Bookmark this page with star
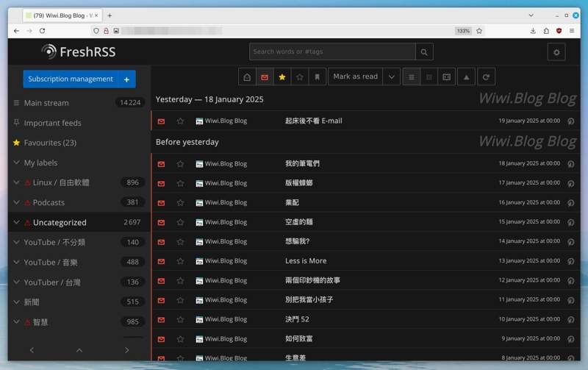The image size is (588, 370). 479,31
